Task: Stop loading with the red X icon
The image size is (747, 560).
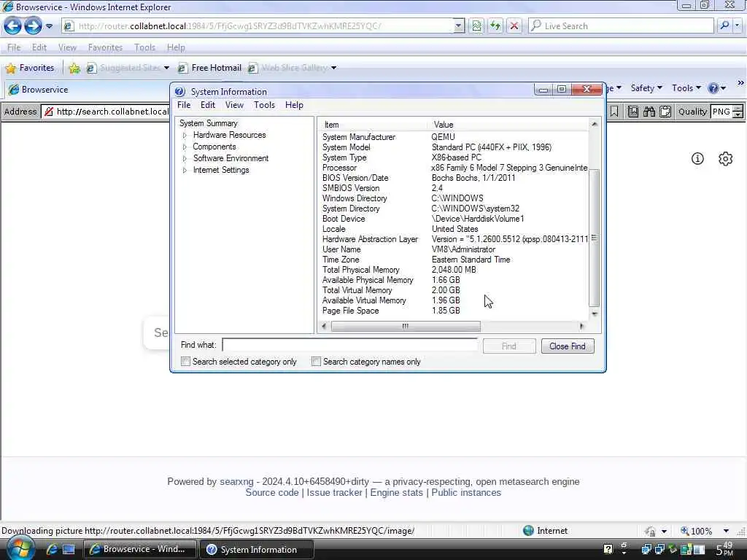Action: click(x=514, y=26)
